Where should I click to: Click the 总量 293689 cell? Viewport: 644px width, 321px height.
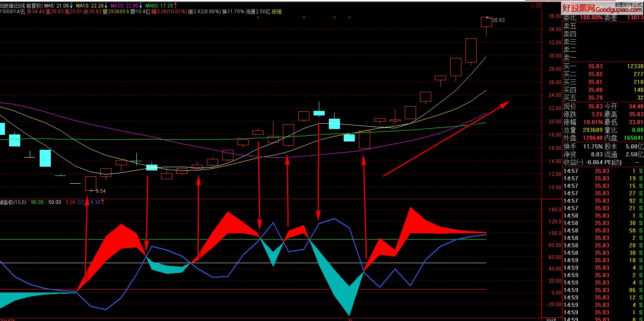tap(583, 130)
